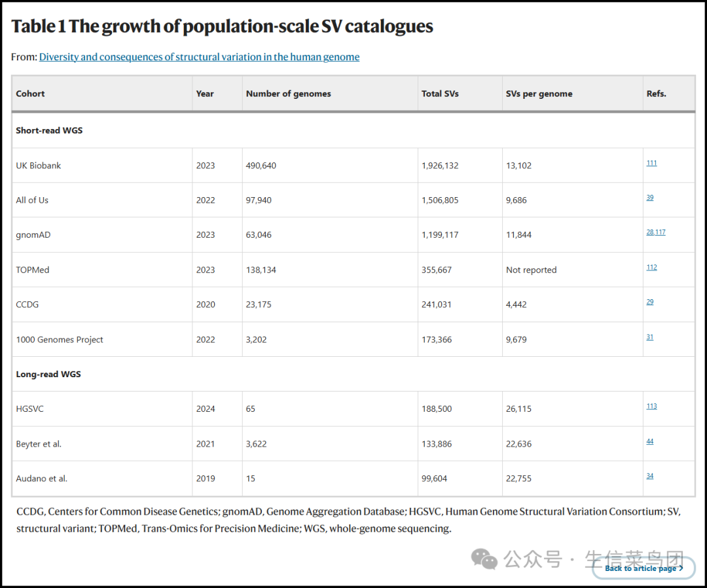
Task: Open reference 29 for CCDG
Action: pyautogui.click(x=650, y=302)
